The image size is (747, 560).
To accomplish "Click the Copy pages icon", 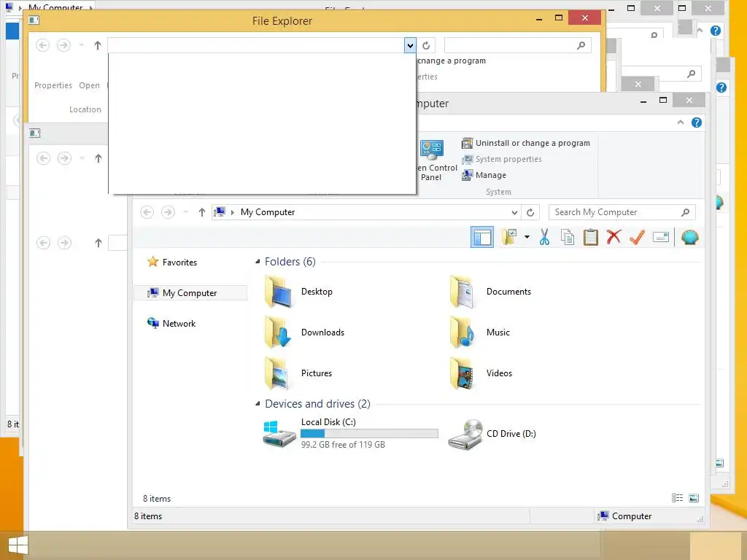I will [567, 237].
